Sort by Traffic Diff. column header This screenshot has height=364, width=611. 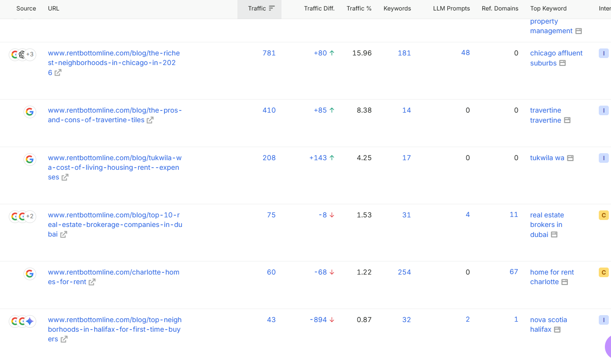coord(319,9)
